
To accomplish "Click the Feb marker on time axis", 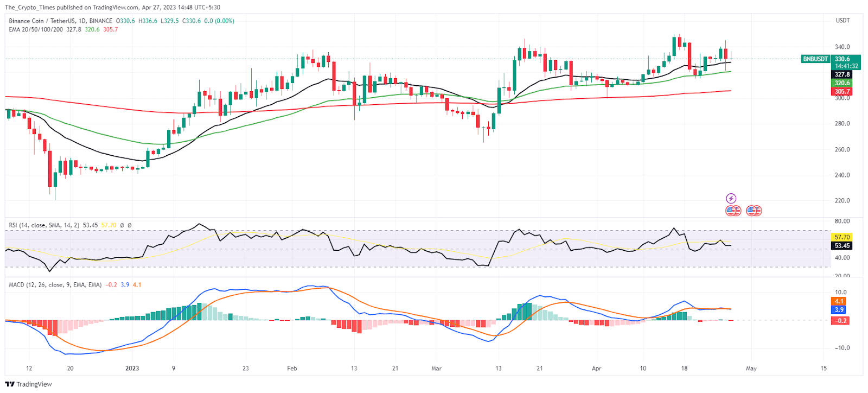I will (292, 368).
